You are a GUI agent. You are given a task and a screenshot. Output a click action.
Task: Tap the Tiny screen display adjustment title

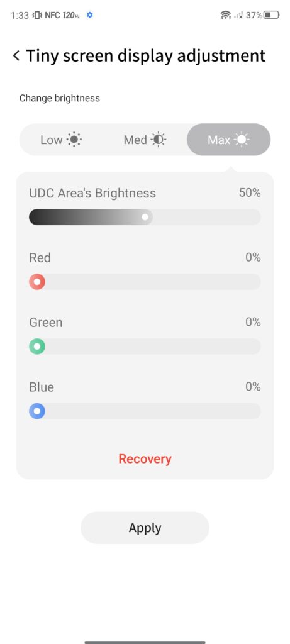[146, 56]
